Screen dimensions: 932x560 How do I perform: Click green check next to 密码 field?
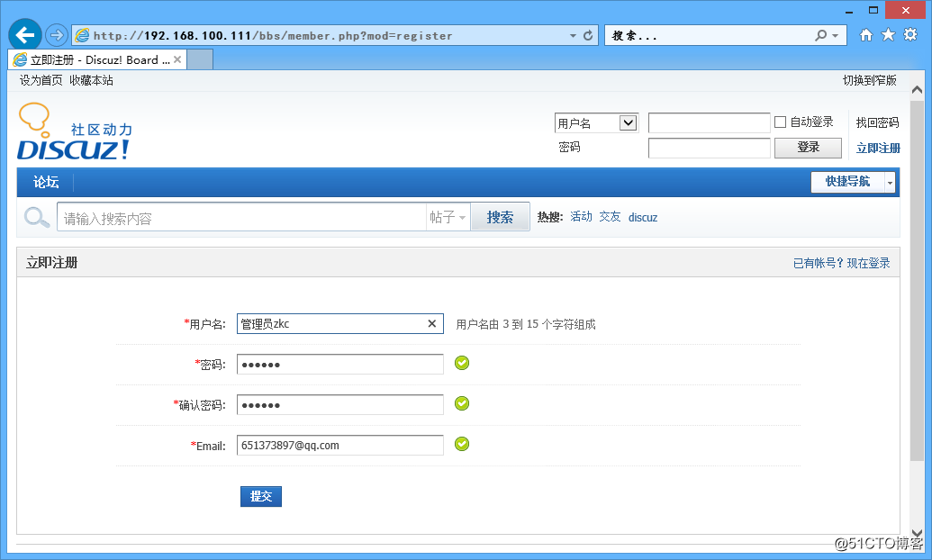[462, 363]
